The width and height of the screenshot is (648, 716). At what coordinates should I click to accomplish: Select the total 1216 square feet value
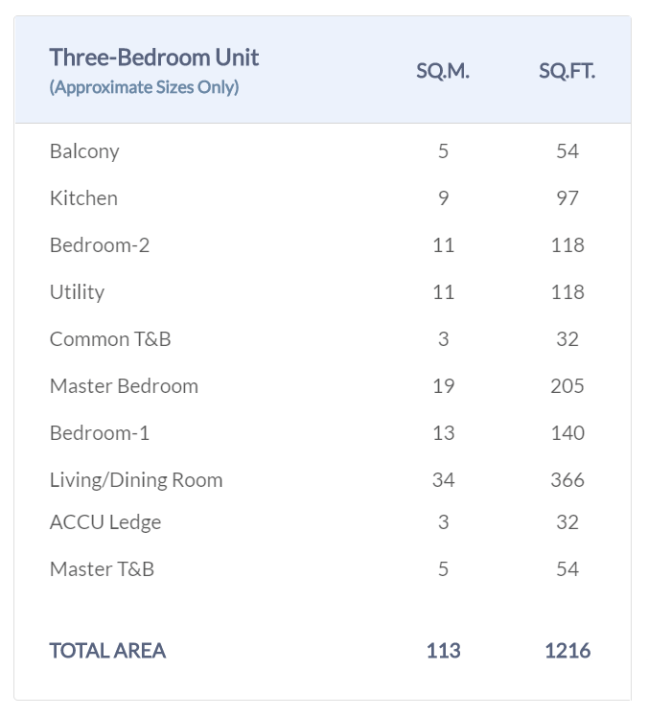point(567,651)
